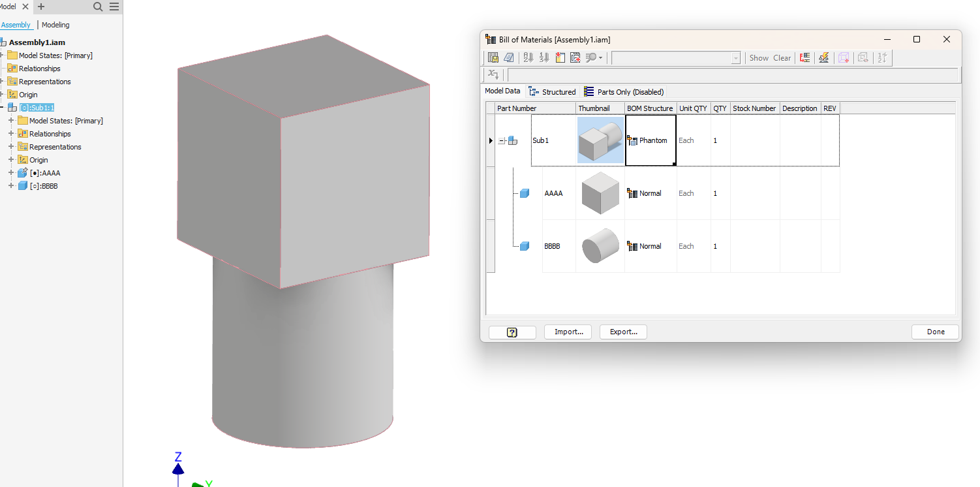This screenshot has width=980, height=487.
Task: Expand the AAAA part node
Action: click(10, 172)
